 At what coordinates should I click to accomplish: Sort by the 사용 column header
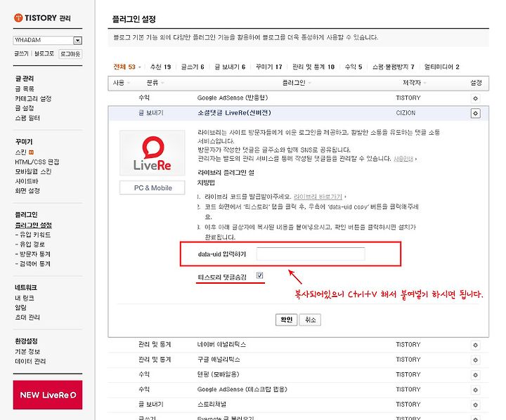click(x=121, y=83)
